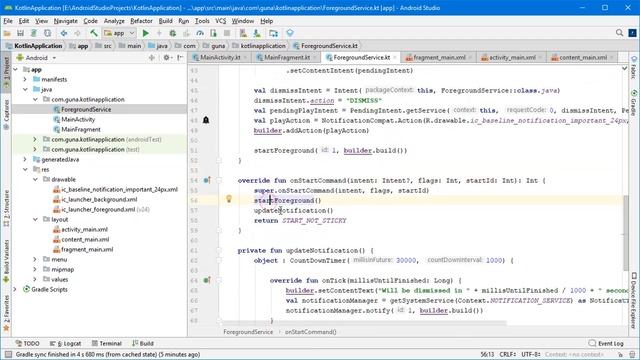Open the AVD Manager icon
Image resolution: width=640 pixels, height=360 pixels.
(x=243, y=33)
